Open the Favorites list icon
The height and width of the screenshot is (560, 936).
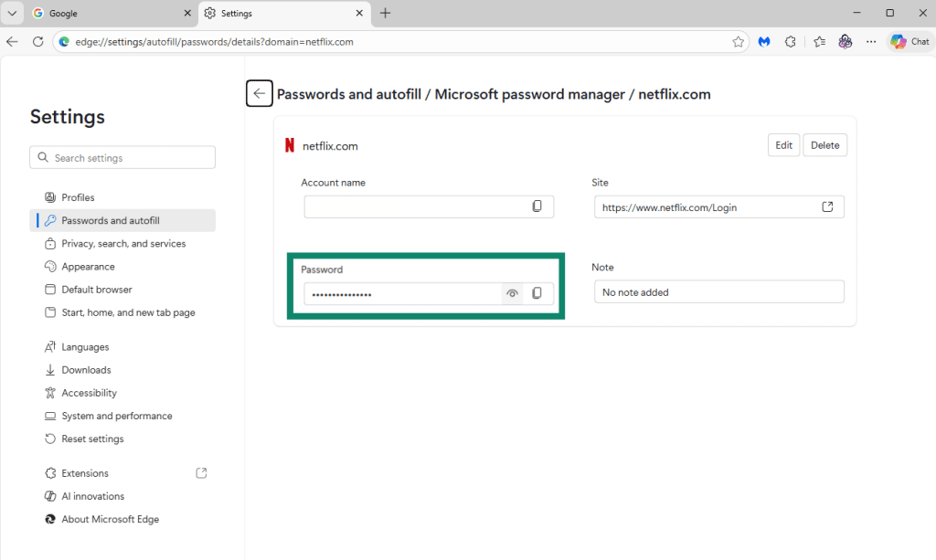tap(819, 42)
